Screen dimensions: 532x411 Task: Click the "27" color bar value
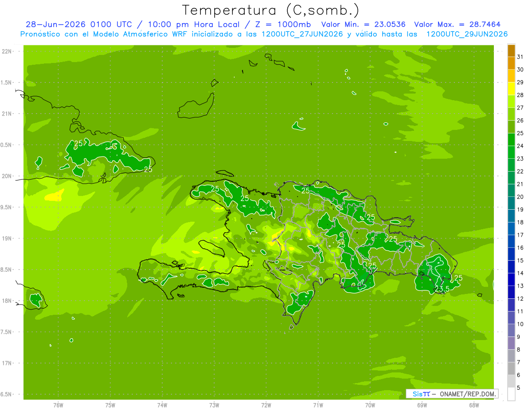[520, 108]
